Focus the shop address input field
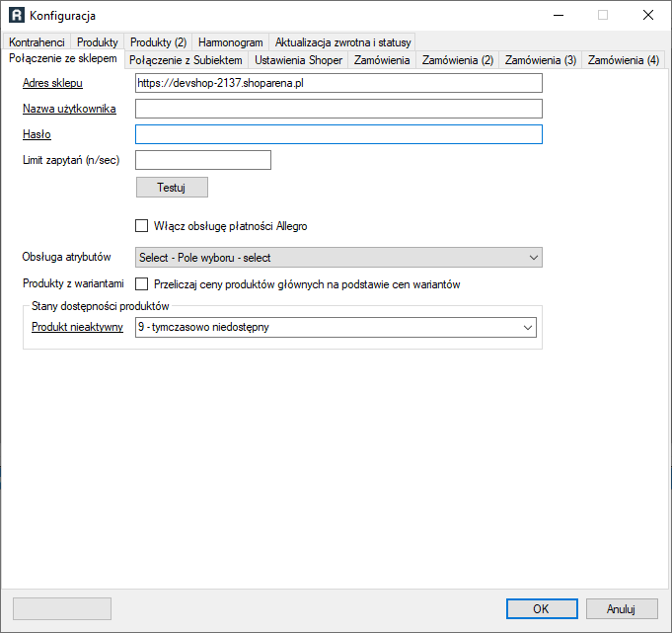The width and height of the screenshot is (672, 633). 339,83
